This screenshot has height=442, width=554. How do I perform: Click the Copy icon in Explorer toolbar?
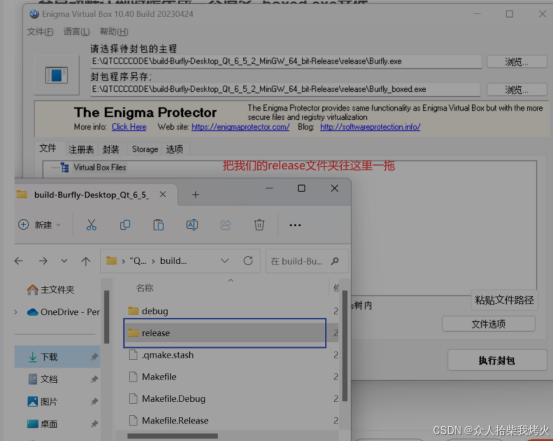pos(125,225)
